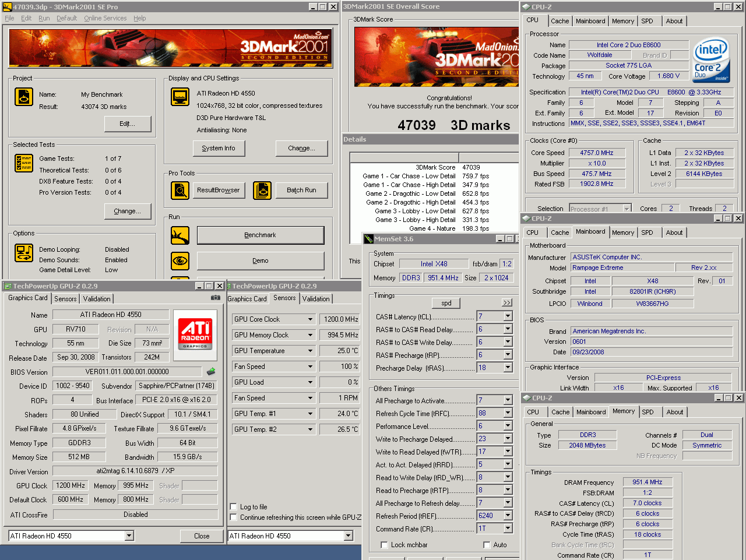This screenshot has height=560, width=746.
Task: Click Change... under Selected Tests
Action: tap(128, 211)
